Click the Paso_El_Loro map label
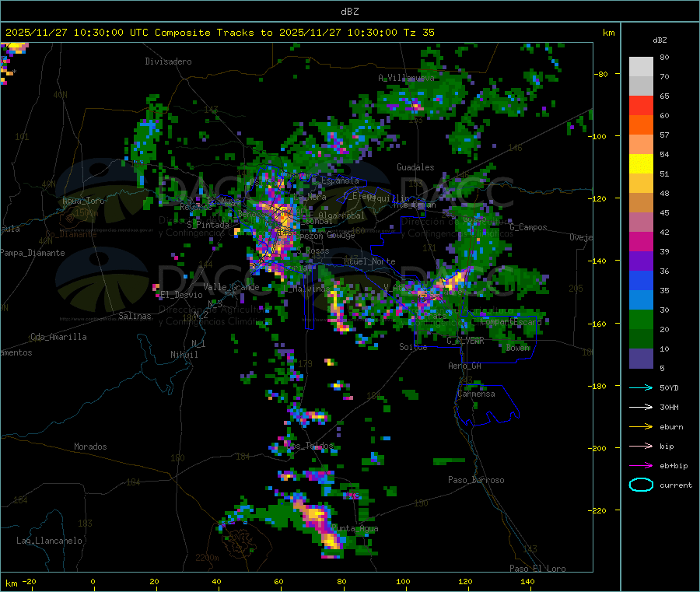The width and height of the screenshot is (700, 592). click(537, 569)
